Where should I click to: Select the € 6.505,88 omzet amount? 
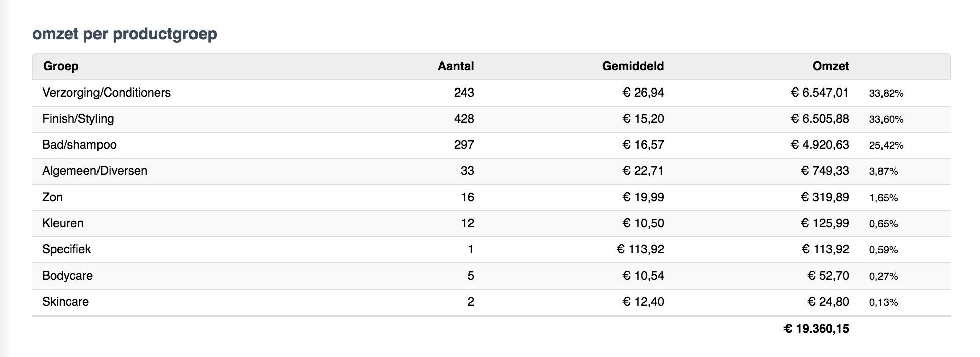pyautogui.click(x=820, y=119)
